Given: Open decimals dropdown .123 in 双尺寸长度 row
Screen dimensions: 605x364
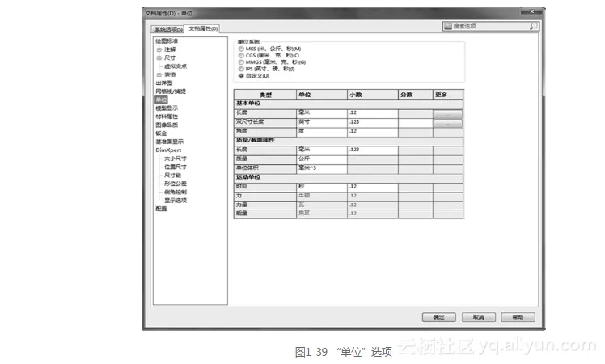Looking at the screenshot, I should (x=373, y=122).
